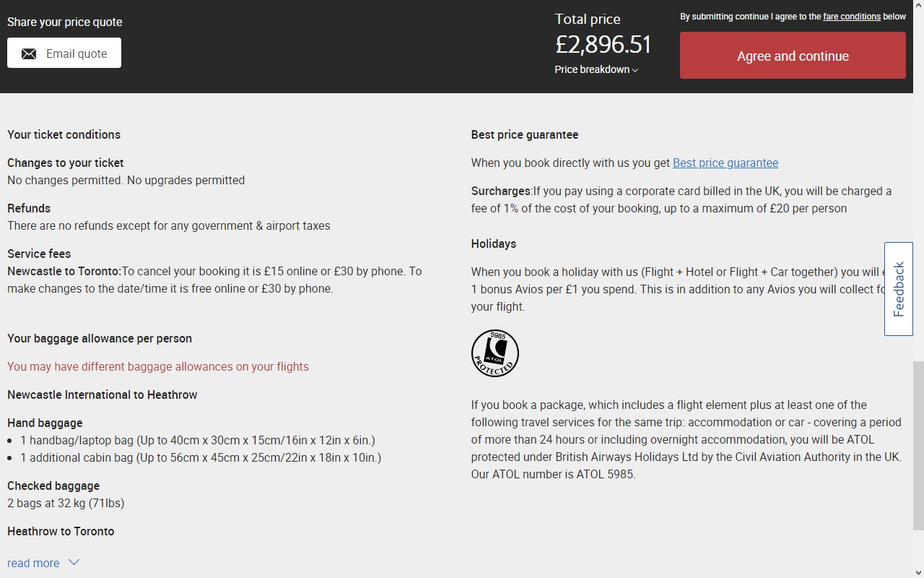924x578 pixels.
Task: Click the Holidays section heading
Action: (x=494, y=244)
